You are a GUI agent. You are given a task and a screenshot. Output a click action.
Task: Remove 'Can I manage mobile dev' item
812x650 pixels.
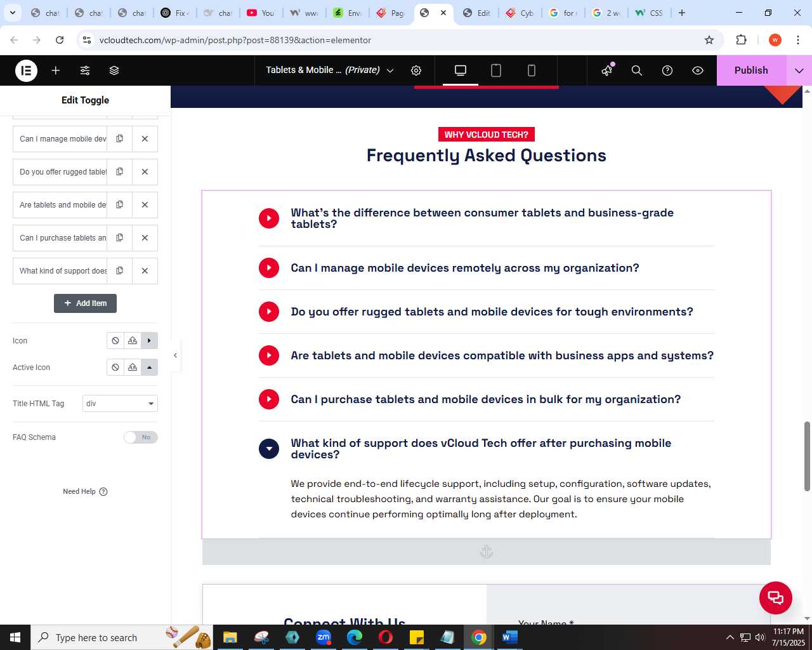(145, 138)
